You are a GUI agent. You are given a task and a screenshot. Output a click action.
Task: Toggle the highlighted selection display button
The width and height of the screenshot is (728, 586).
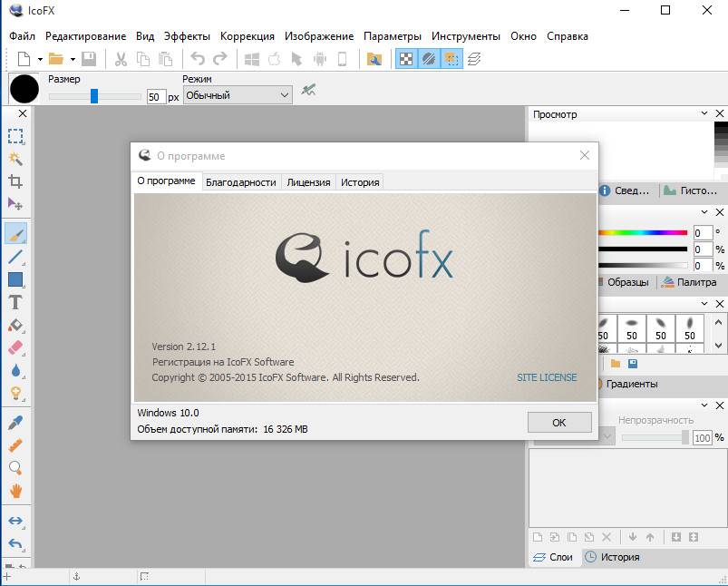click(451, 59)
